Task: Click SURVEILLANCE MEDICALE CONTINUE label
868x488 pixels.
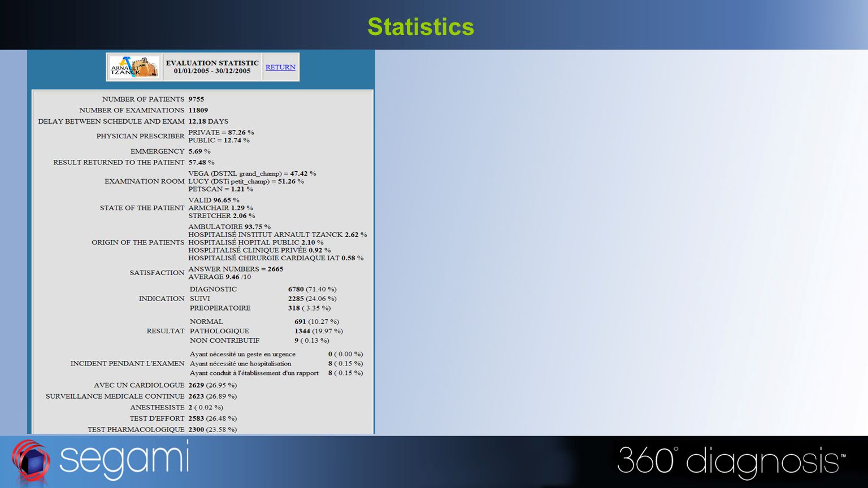Action: pos(115,396)
